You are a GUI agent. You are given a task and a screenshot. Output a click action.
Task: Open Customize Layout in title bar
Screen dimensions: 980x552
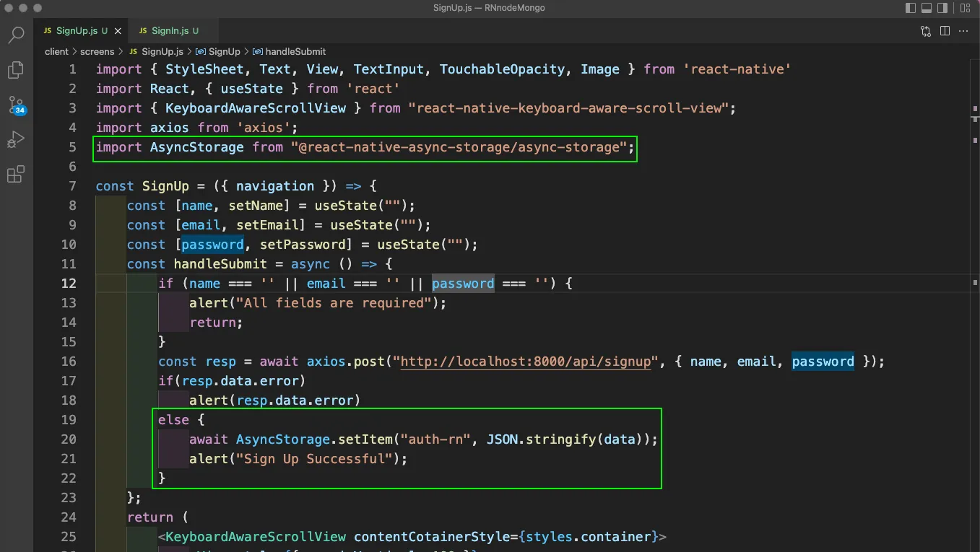pyautogui.click(x=964, y=8)
